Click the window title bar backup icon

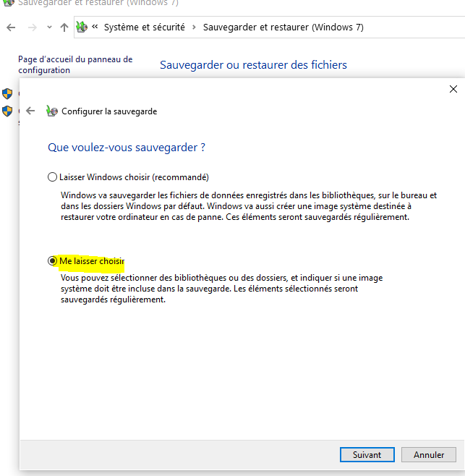click(x=8, y=3)
